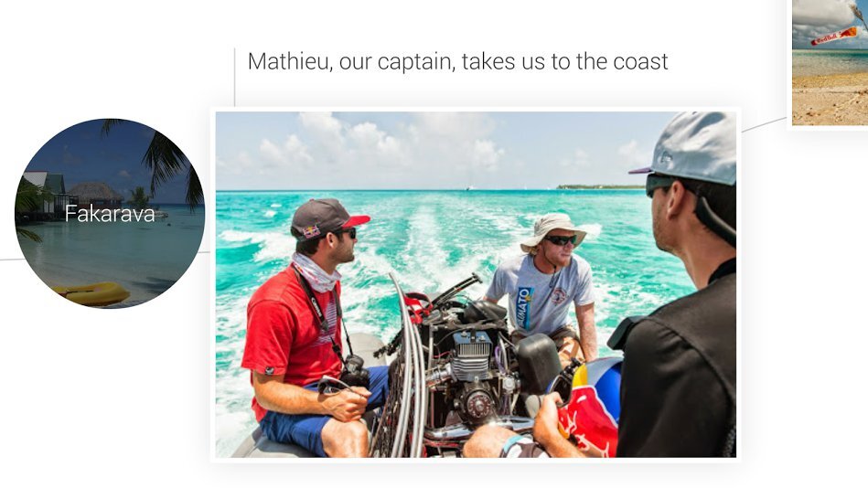Click the connector line toward corner thumbnail
Viewport: 868px width, 488px height.
764,125
